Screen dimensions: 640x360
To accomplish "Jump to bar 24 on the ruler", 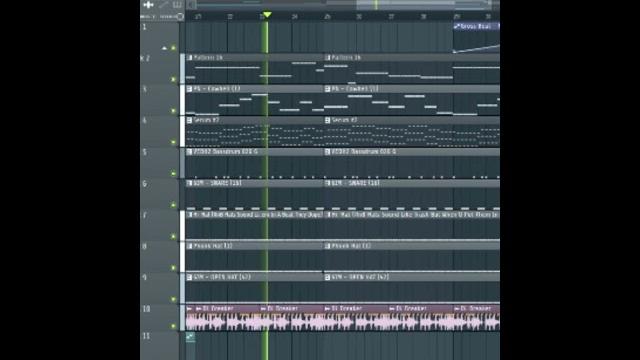I will point(295,17).
